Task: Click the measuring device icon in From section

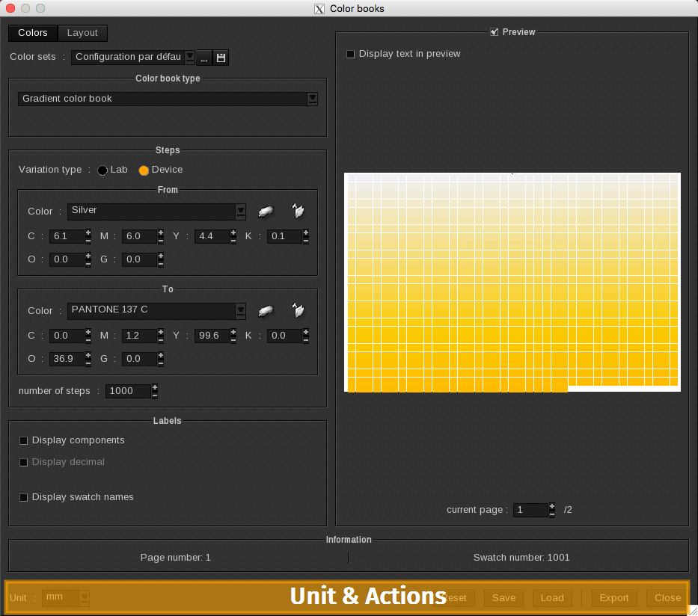Action: 266,212
